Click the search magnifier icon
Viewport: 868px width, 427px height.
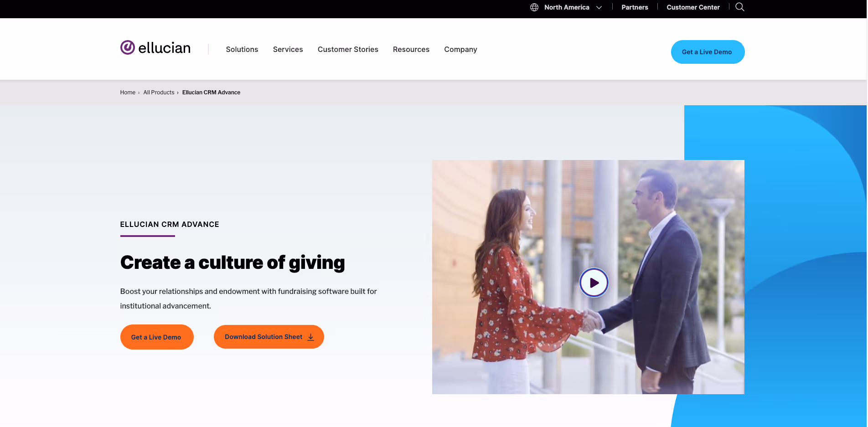click(740, 7)
